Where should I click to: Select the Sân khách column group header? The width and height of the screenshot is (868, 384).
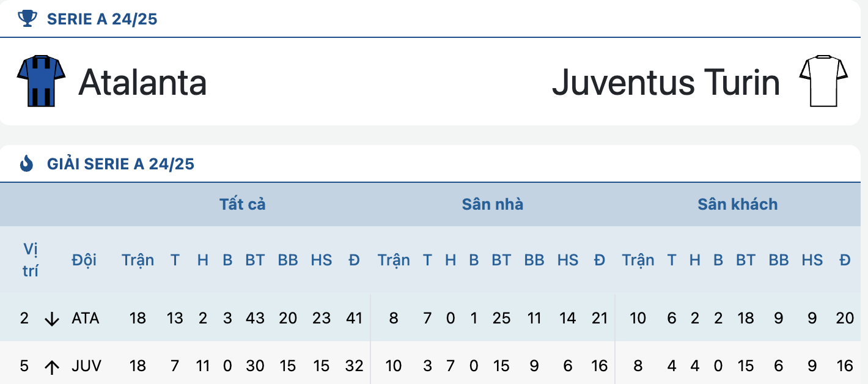[x=738, y=204]
